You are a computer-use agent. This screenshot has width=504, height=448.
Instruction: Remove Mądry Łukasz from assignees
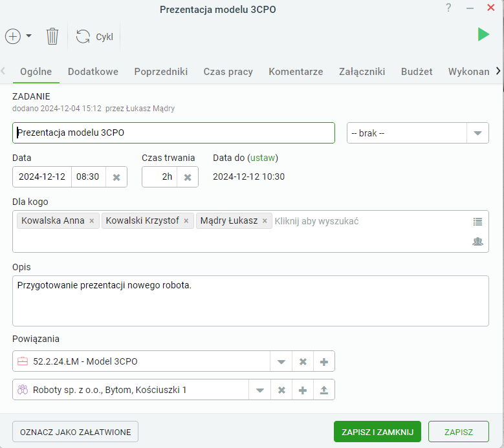(265, 220)
